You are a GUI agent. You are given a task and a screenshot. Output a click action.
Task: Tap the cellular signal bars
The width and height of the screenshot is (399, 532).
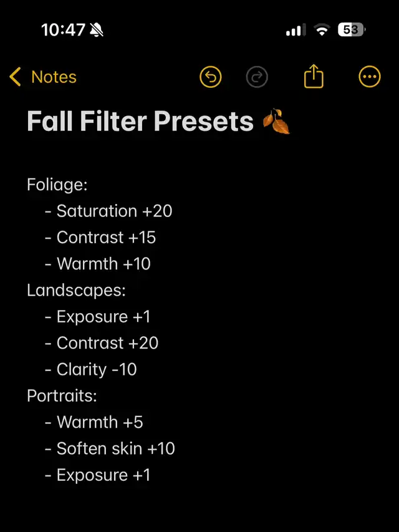coord(296,29)
